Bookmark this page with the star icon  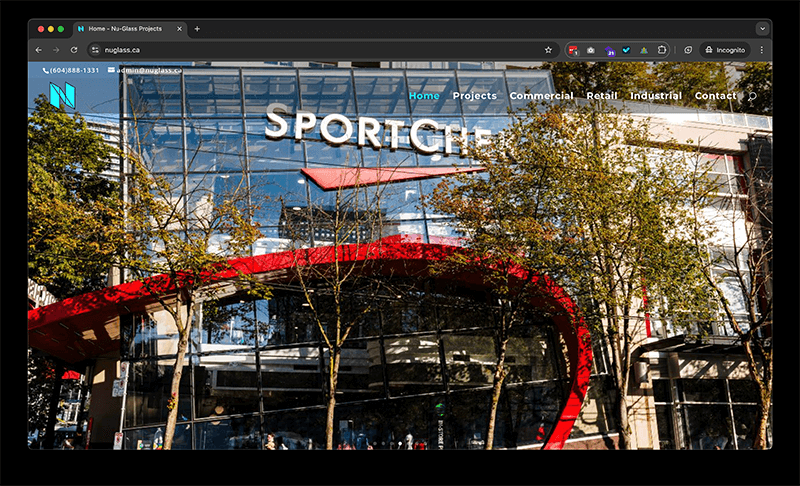pos(548,49)
